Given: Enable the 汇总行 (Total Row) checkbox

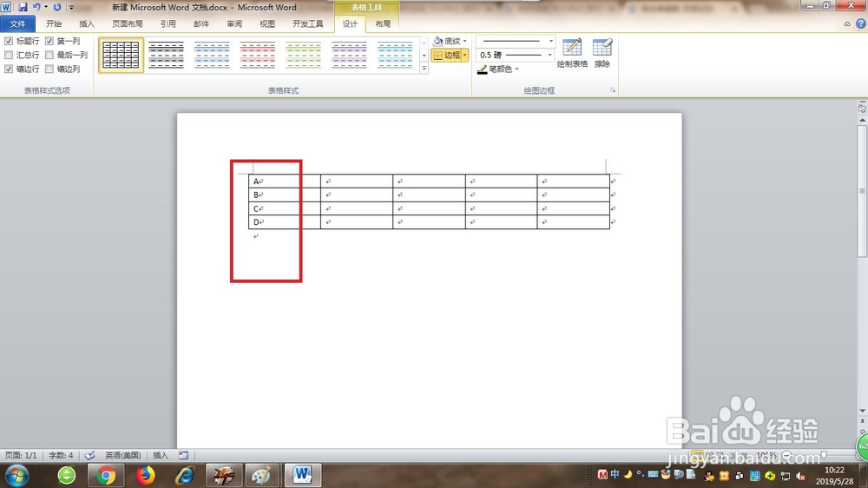Looking at the screenshot, I should click(x=9, y=55).
